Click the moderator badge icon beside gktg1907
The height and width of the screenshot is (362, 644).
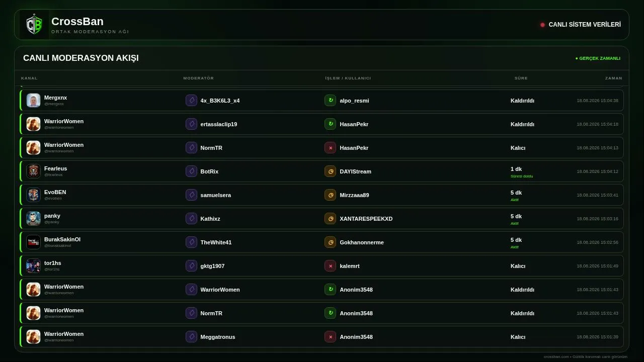pyautogui.click(x=191, y=266)
